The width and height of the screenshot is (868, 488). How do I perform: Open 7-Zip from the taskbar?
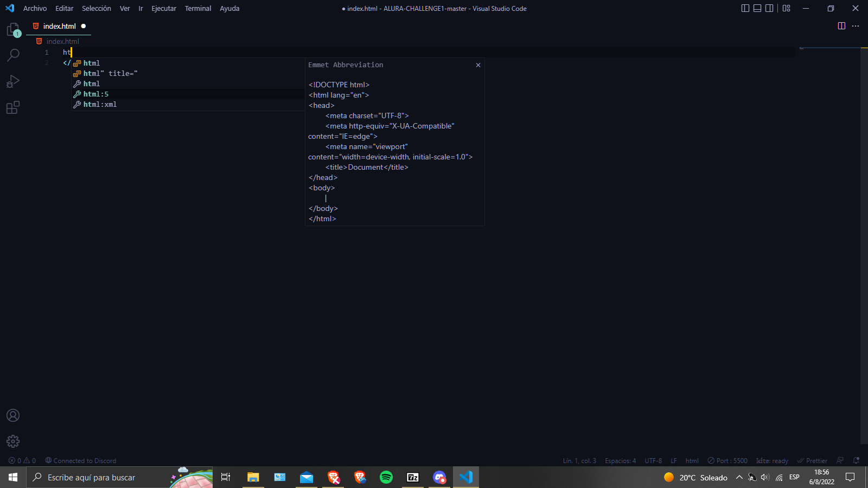[x=413, y=477]
